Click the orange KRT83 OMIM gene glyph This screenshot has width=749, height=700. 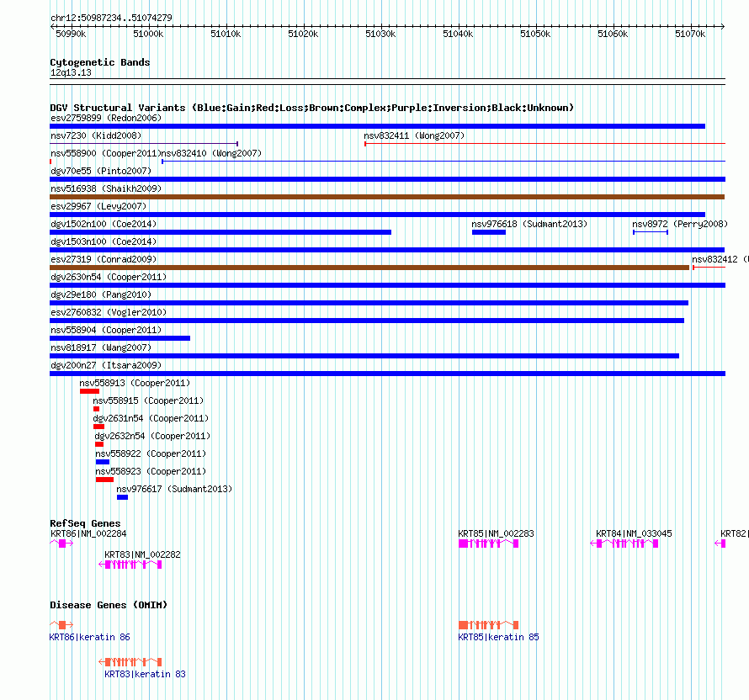point(130,662)
